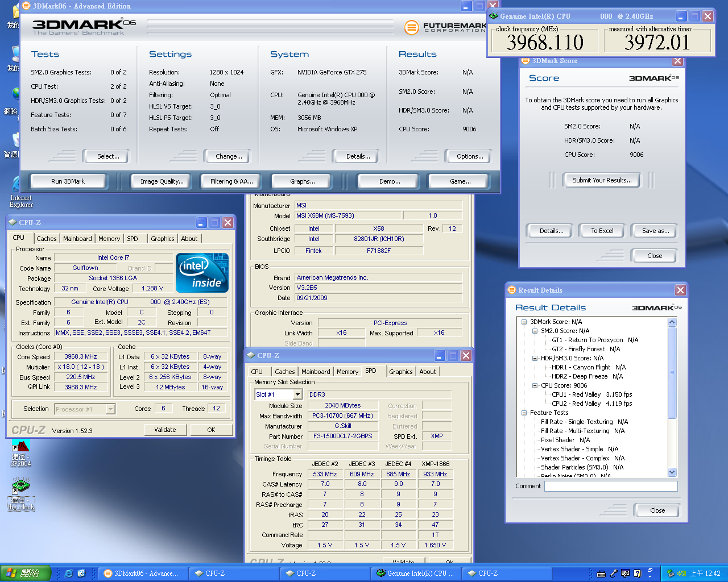
Task: Click Validate in CPU-Z processor window
Action: [165, 430]
